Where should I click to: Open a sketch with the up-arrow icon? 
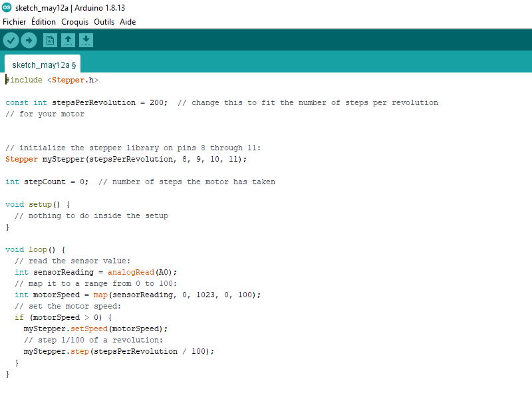[x=68, y=41]
